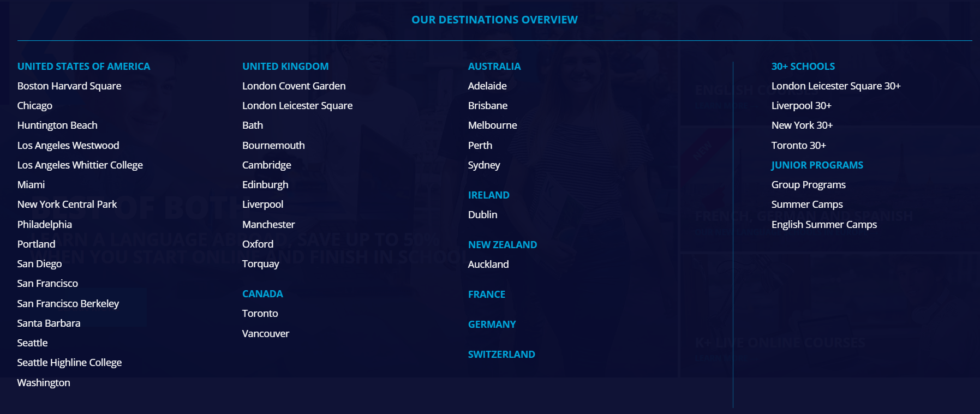980x414 pixels.
Task: Open the Ireland heading
Action: click(489, 195)
